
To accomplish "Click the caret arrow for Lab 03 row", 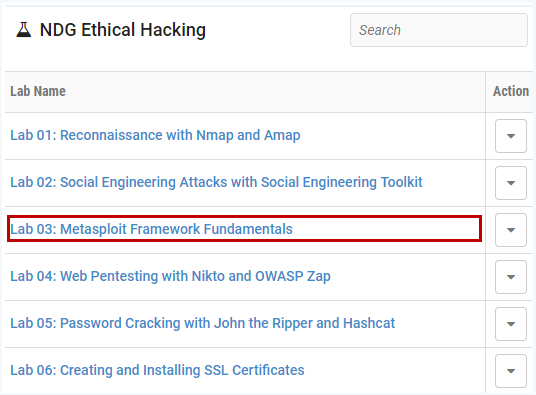I will 511,230.
